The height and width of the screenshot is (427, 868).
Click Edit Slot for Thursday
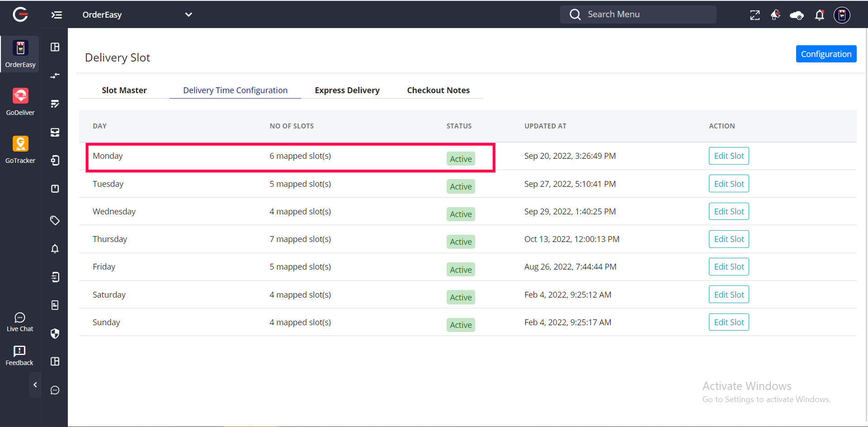click(x=729, y=239)
